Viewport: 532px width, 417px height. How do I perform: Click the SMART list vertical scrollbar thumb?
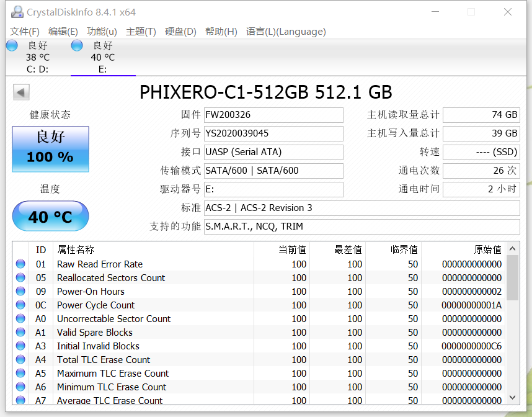pyautogui.click(x=512, y=278)
